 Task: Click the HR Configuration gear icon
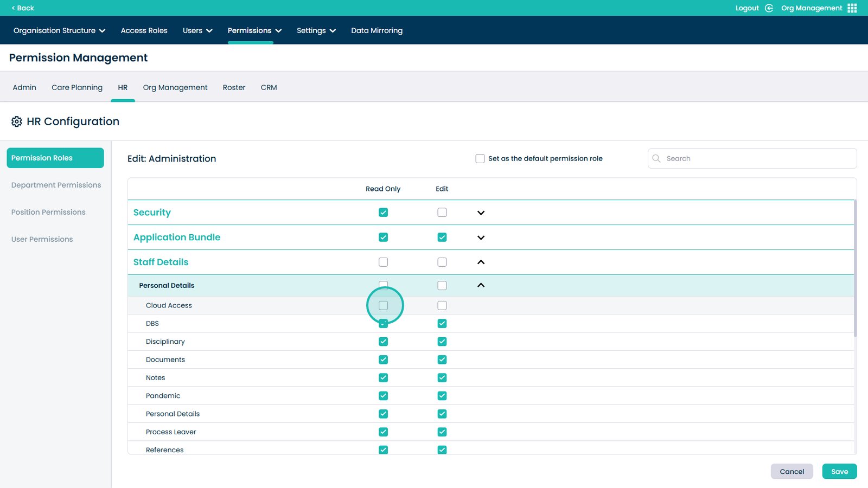(17, 121)
